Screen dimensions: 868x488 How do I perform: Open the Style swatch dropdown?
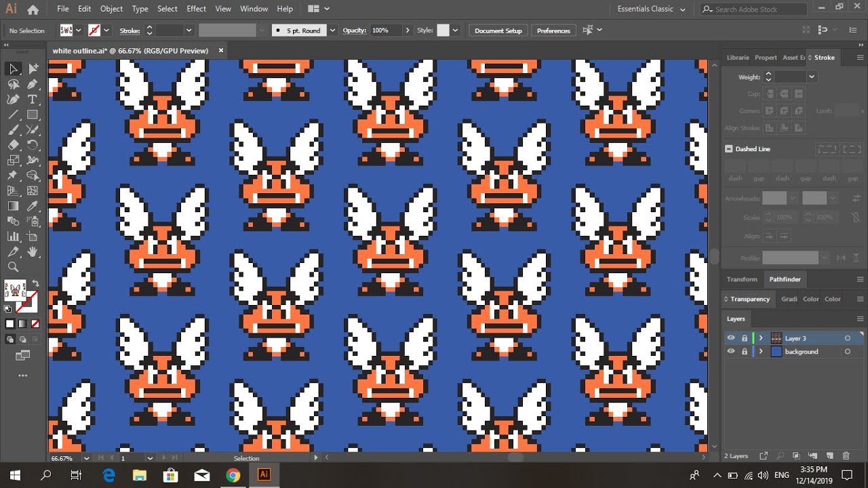tap(456, 30)
